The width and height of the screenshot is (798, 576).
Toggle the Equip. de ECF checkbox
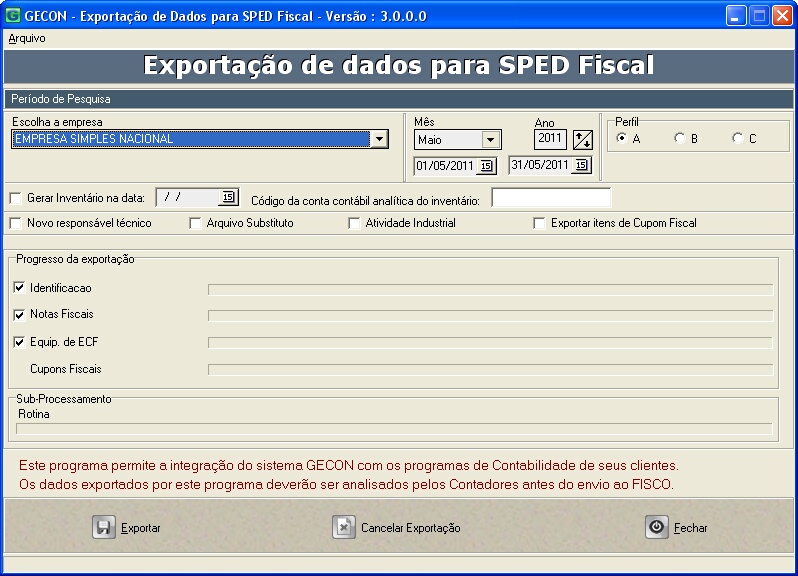point(19,342)
